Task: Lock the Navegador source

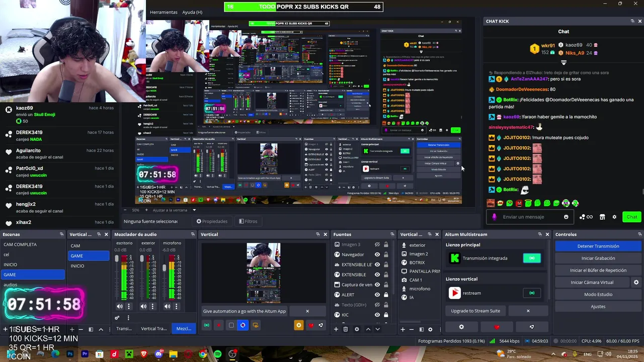Action: (386, 254)
